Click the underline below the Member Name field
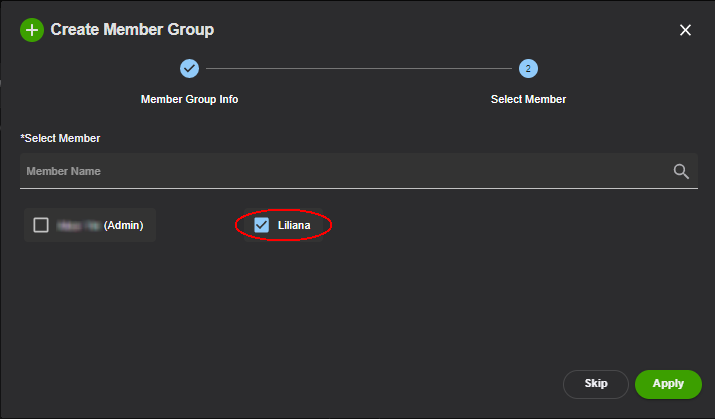 pos(359,188)
